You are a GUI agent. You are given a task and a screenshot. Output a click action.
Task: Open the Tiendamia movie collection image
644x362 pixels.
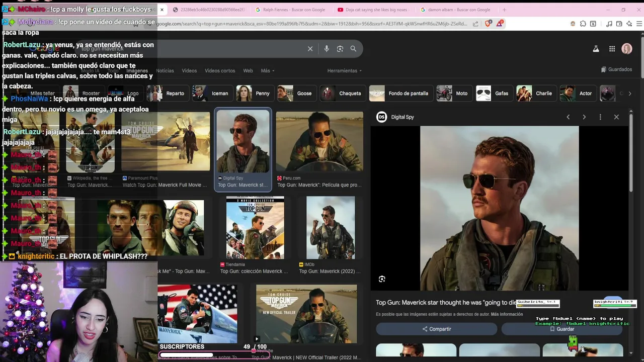pyautogui.click(x=255, y=228)
